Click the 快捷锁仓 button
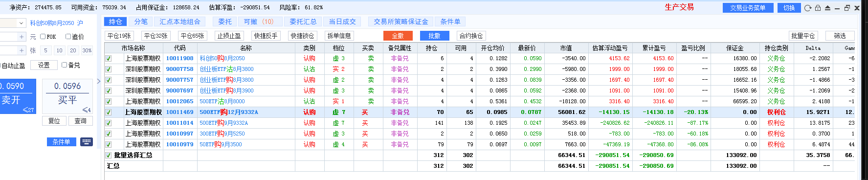This screenshot has width=868, height=180. point(303,36)
